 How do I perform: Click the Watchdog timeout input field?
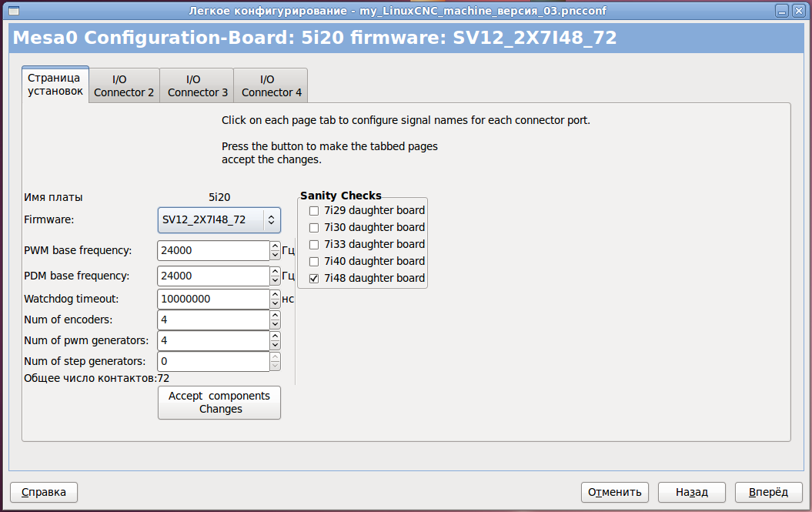pos(213,299)
